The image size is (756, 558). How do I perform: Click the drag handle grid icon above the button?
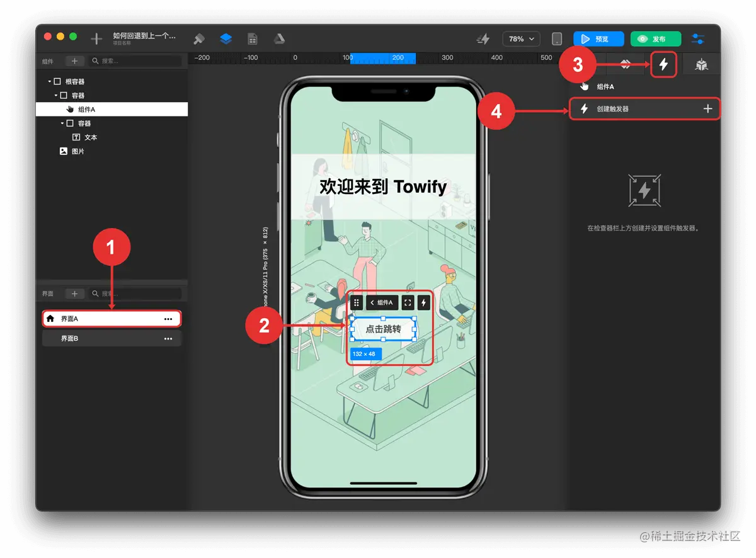[x=357, y=303]
